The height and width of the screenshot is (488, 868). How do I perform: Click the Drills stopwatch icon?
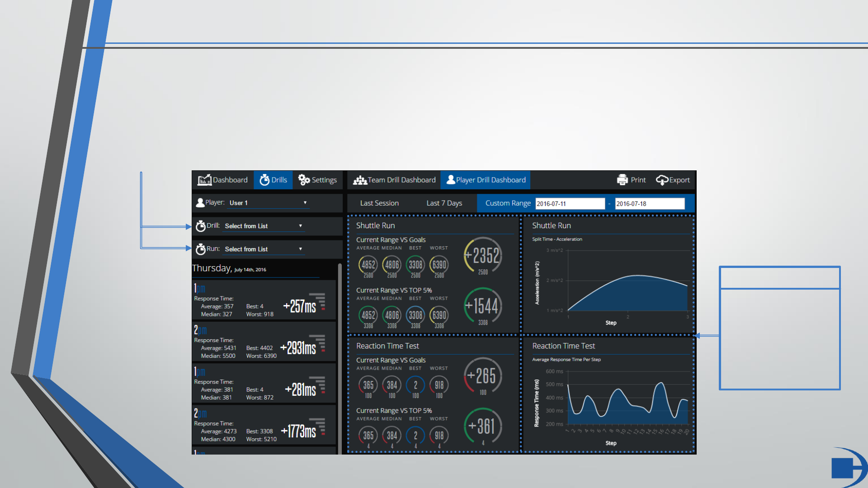(264, 180)
